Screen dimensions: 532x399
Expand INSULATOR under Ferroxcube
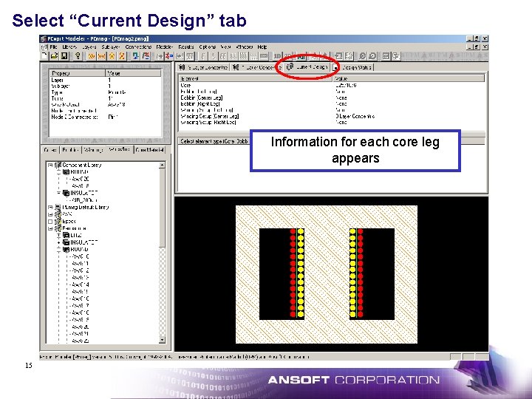(58, 242)
